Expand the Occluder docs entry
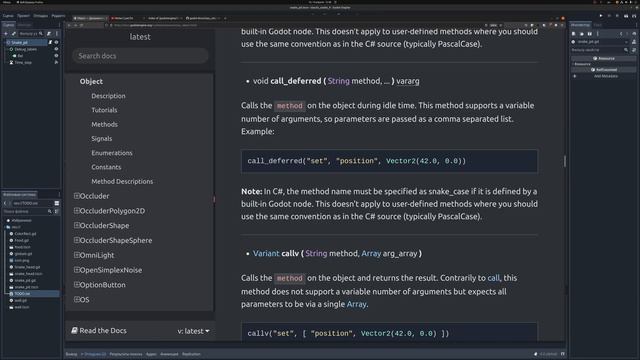 click(76, 196)
